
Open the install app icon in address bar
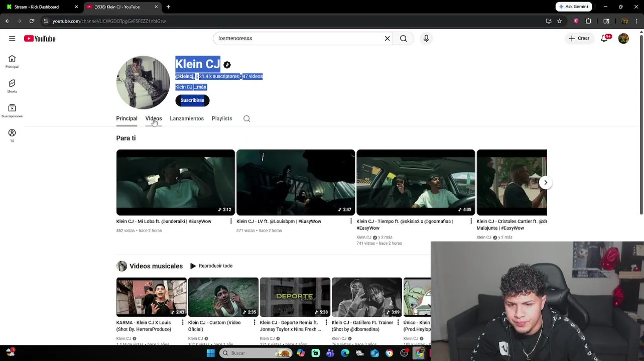click(x=549, y=21)
